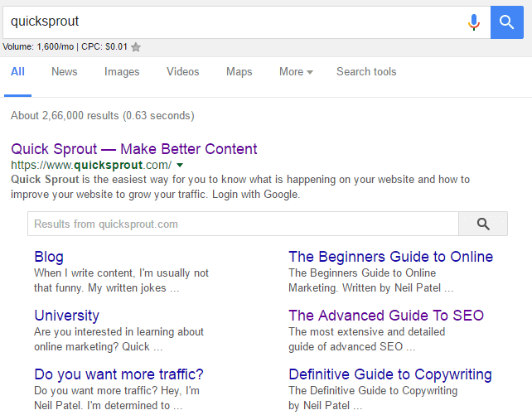532x415 pixels.
Task: Open The Beginners Guide to Online link
Action: (x=391, y=257)
